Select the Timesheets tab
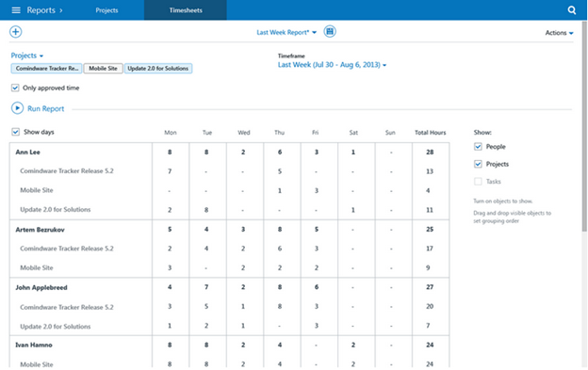 (x=186, y=10)
